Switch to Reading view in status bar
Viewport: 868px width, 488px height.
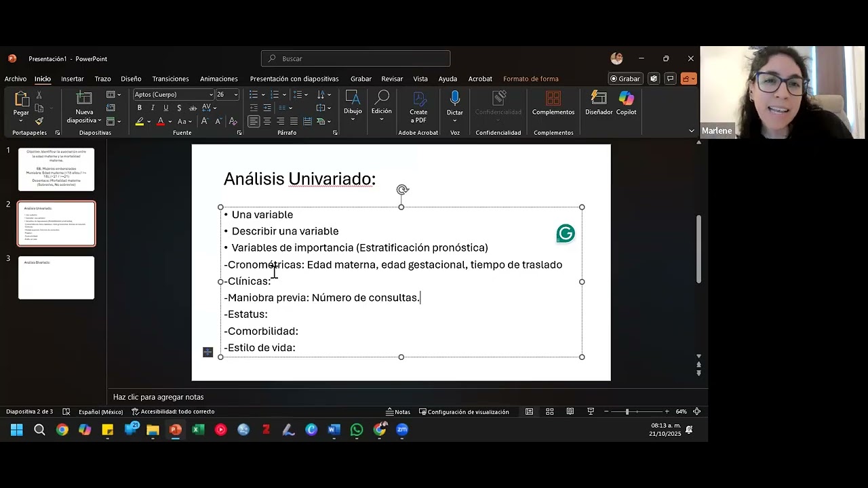tap(570, 411)
